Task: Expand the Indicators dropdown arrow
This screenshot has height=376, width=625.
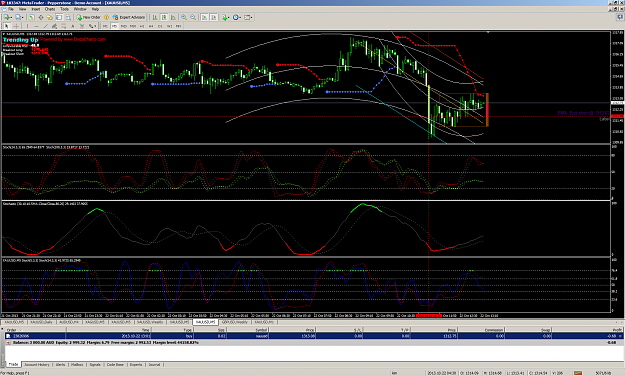Action: (229, 18)
